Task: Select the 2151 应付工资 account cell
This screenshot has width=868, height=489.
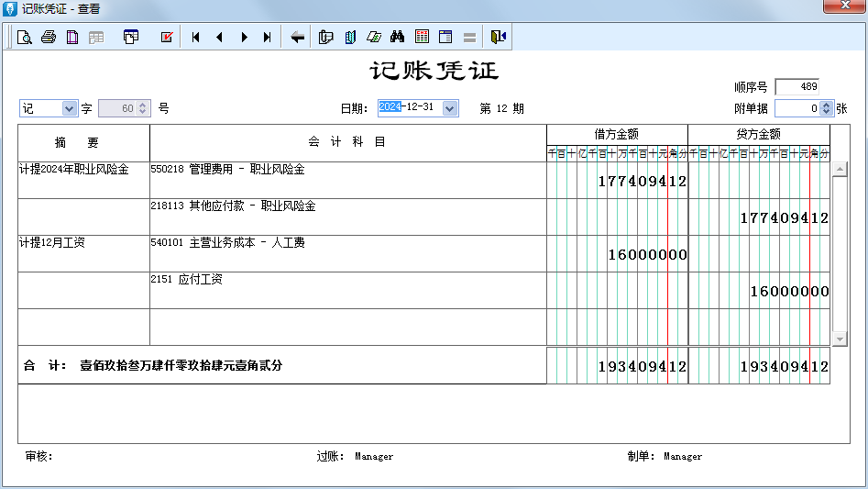Action: click(x=347, y=290)
